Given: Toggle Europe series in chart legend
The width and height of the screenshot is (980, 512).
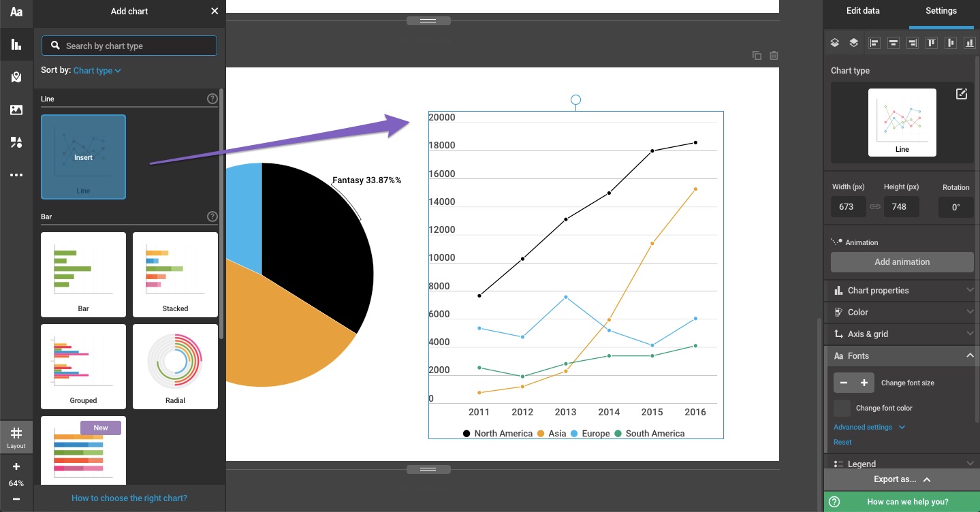Looking at the screenshot, I should [590, 433].
